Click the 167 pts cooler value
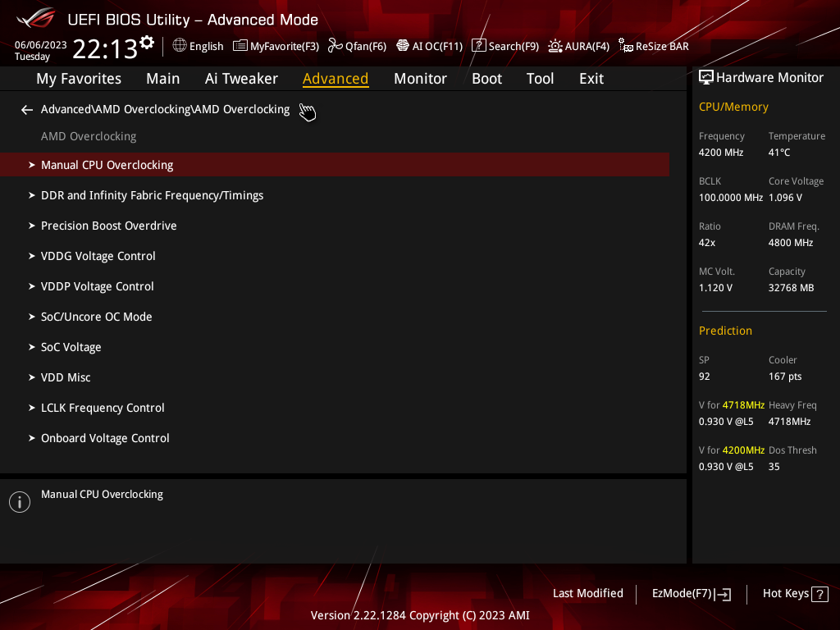840x630 pixels. coord(785,377)
